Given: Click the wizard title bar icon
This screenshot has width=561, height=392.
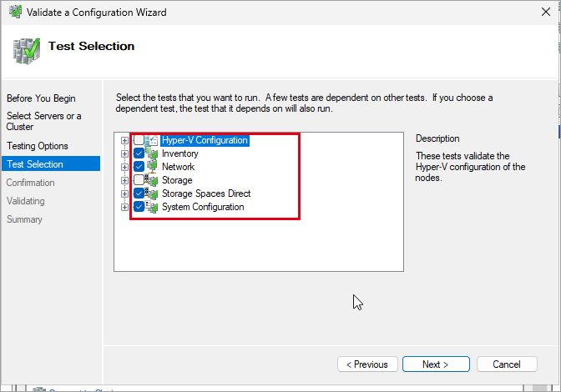Looking at the screenshot, I should tap(15, 12).
